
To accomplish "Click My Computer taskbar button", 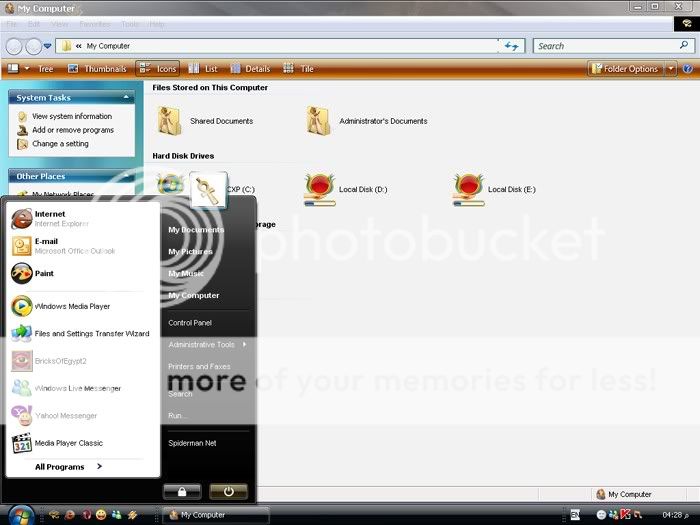I will pos(215,515).
